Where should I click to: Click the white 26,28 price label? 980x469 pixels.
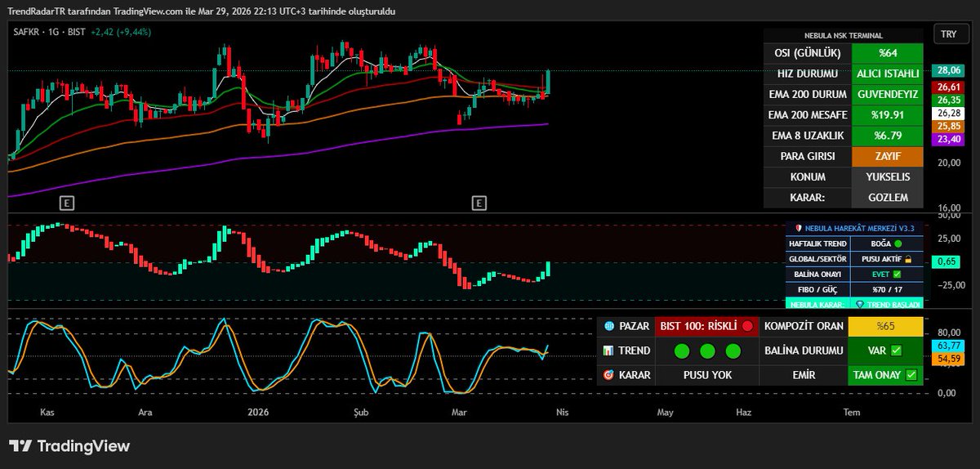[x=948, y=113]
